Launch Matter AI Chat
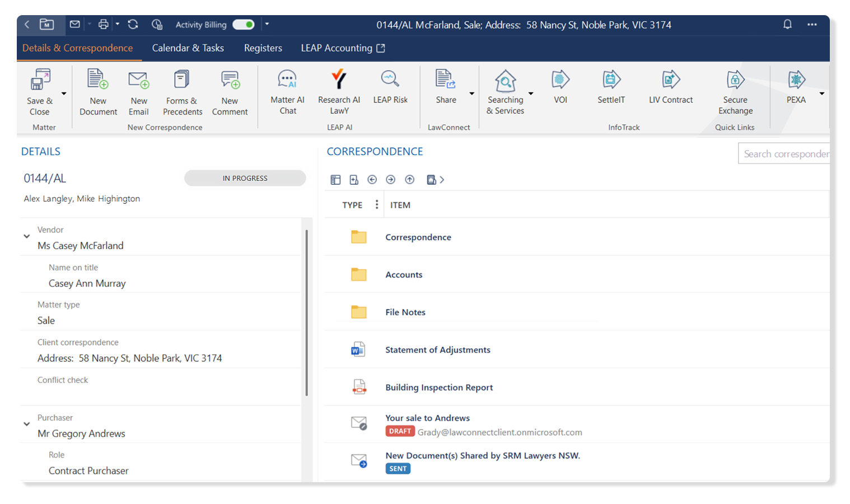The height and width of the screenshot is (504, 850). tap(287, 92)
